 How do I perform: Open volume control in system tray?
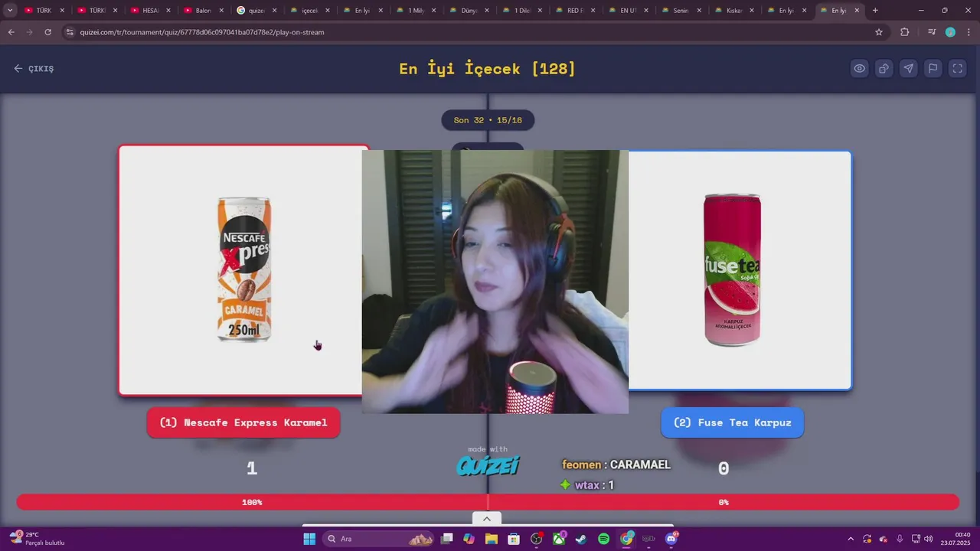[928, 539]
